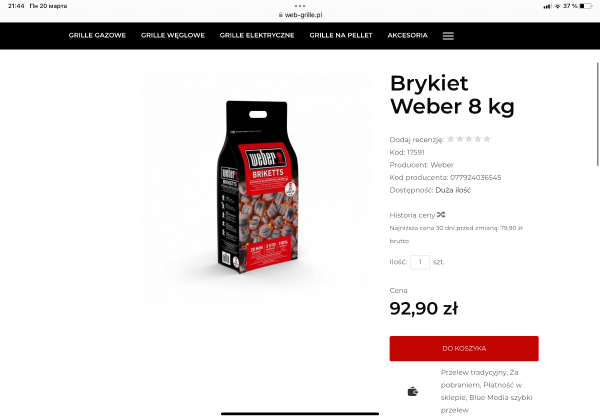600x419 pixels.
Task: Rate product with third star
Action: [469, 139]
